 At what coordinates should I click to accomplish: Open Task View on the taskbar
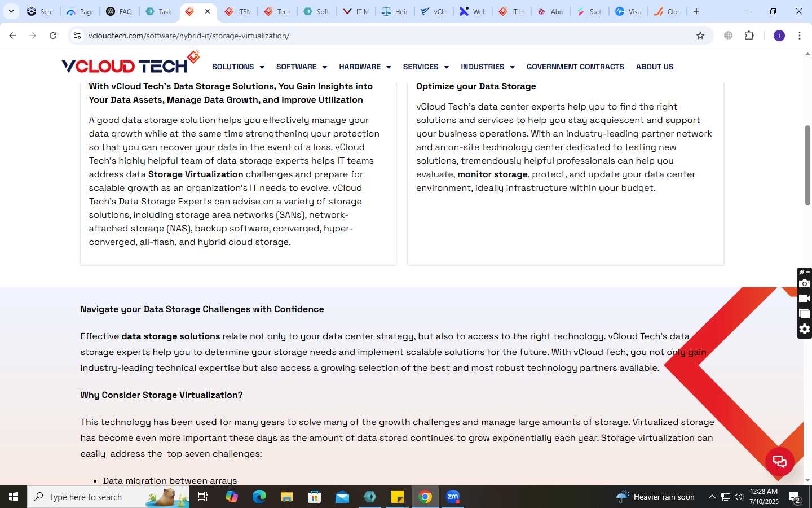tap(203, 497)
